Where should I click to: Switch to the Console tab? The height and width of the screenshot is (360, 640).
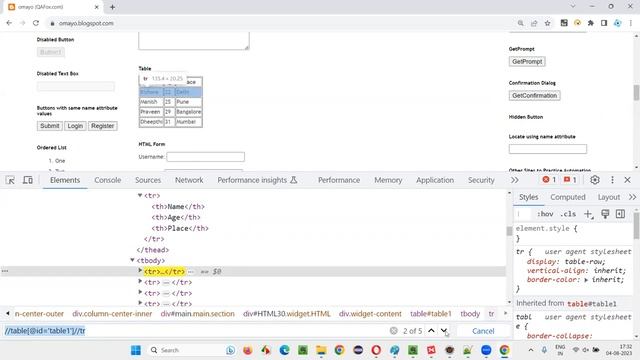click(107, 180)
